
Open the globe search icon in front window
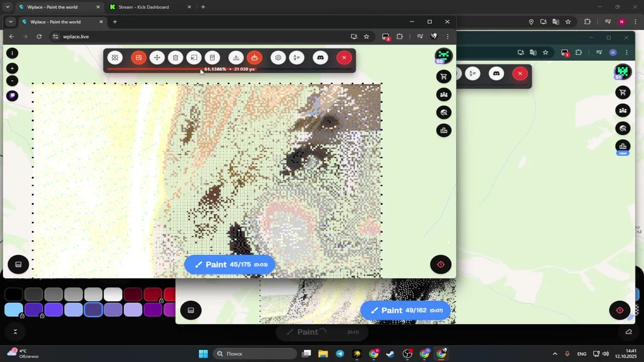(x=443, y=113)
